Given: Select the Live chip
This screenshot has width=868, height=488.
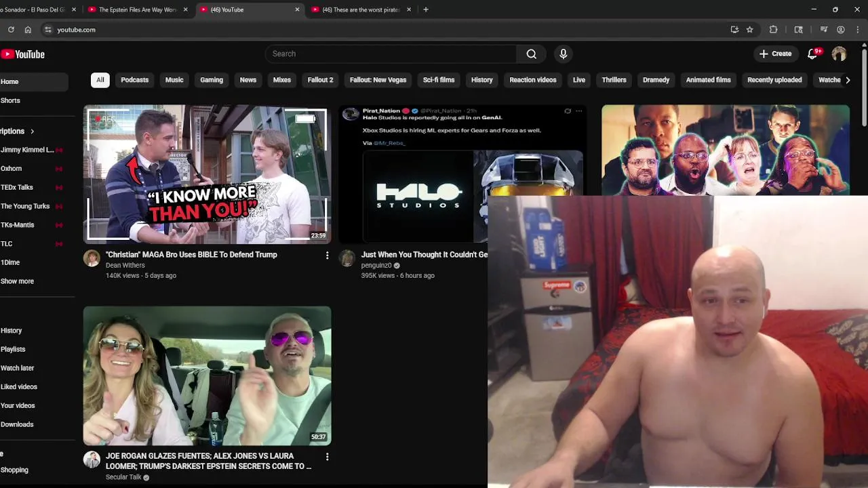Looking at the screenshot, I should [579, 80].
